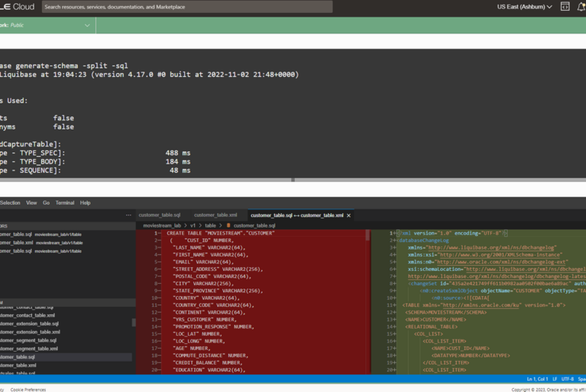
Task: Click UTF-8 encoding in status bar
Action: click(567, 379)
